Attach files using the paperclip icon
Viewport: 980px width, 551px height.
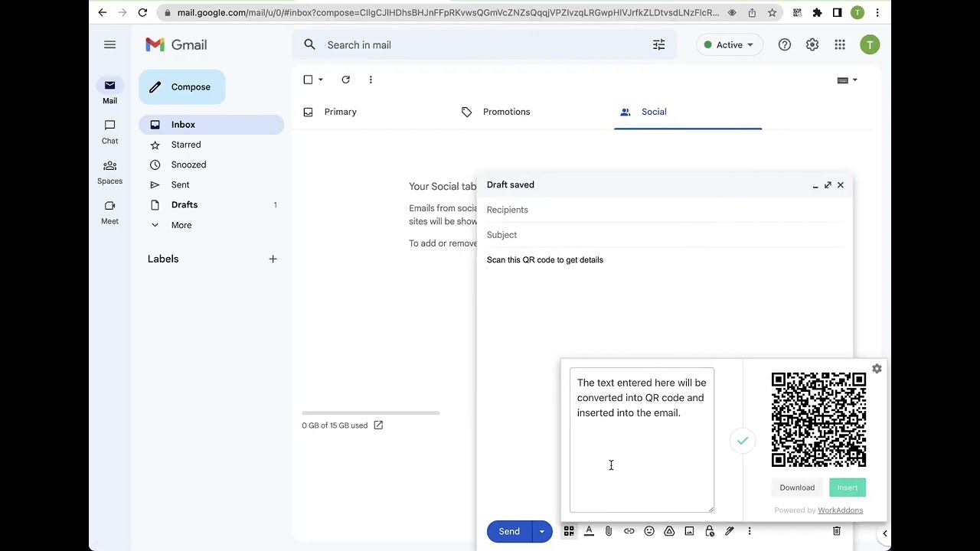609,531
